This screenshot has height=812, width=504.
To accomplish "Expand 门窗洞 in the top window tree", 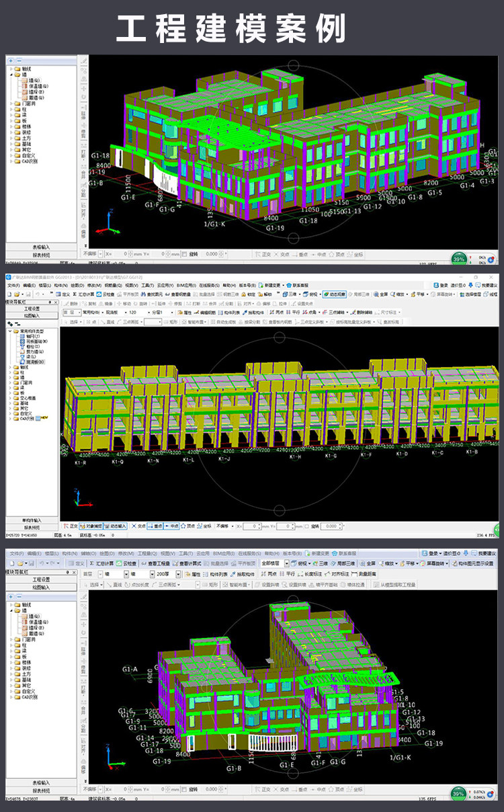I will (11, 104).
